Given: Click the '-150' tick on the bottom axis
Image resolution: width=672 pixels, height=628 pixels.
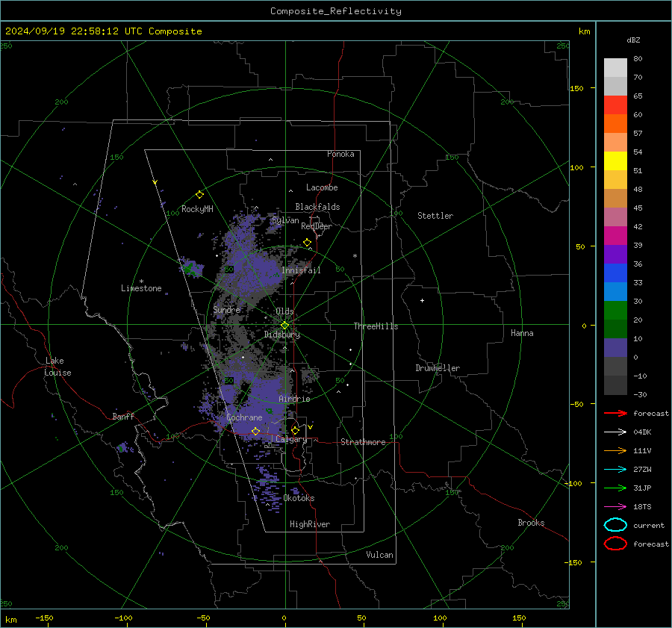Looking at the screenshot, I should [x=44, y=618].
